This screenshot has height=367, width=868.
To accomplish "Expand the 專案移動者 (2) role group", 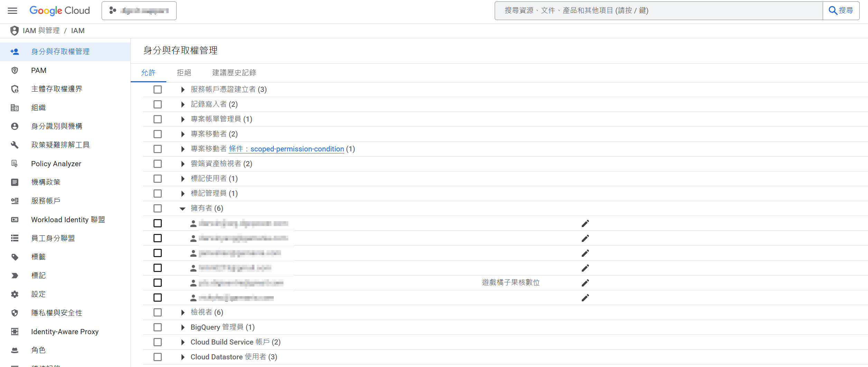I will 183,134.
